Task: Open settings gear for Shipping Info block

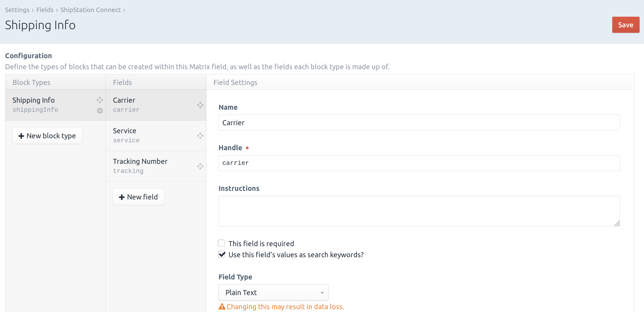Action: point(100,111)
